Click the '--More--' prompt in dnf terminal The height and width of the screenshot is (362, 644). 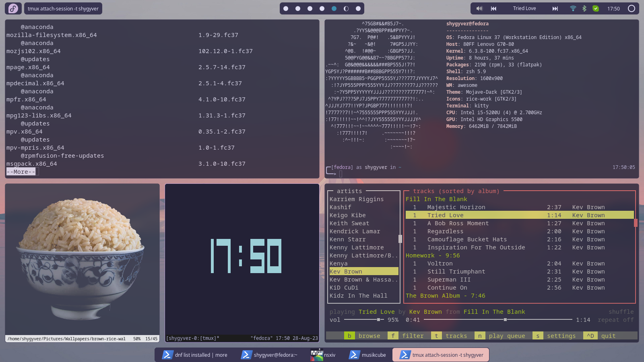point(21,172)
